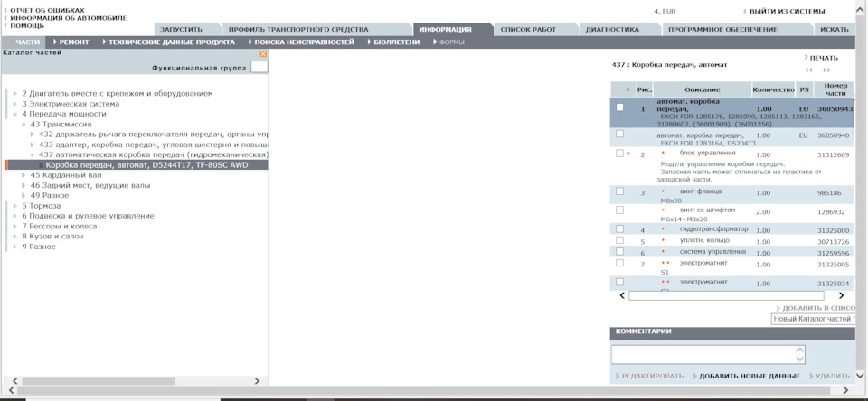Screen dimensions: 868x401
Task: Click Номер части column header
Action: click(x=835, y=89)
